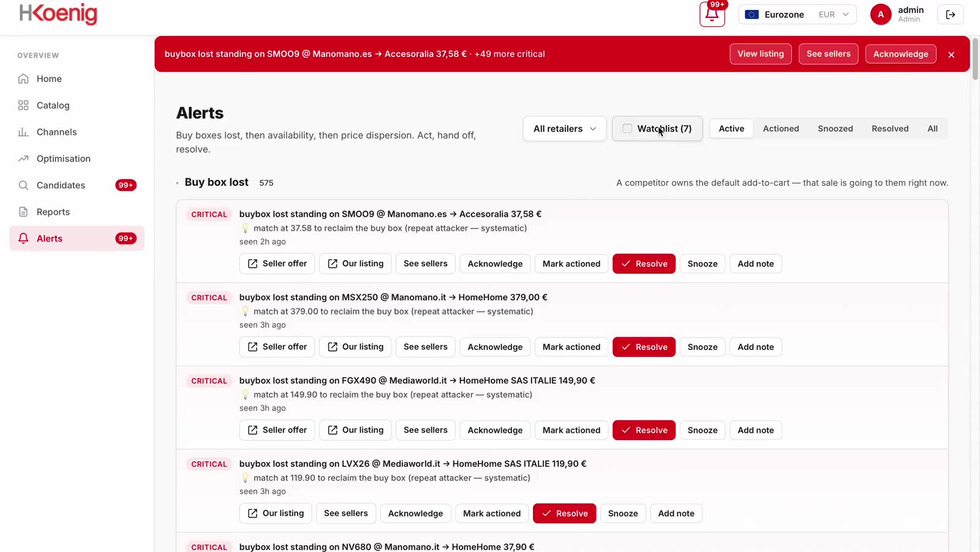Click the H.Koenig logo
The width and height of the screenshot is (980, 552).
pyautogui.click(x=58, y=14)
